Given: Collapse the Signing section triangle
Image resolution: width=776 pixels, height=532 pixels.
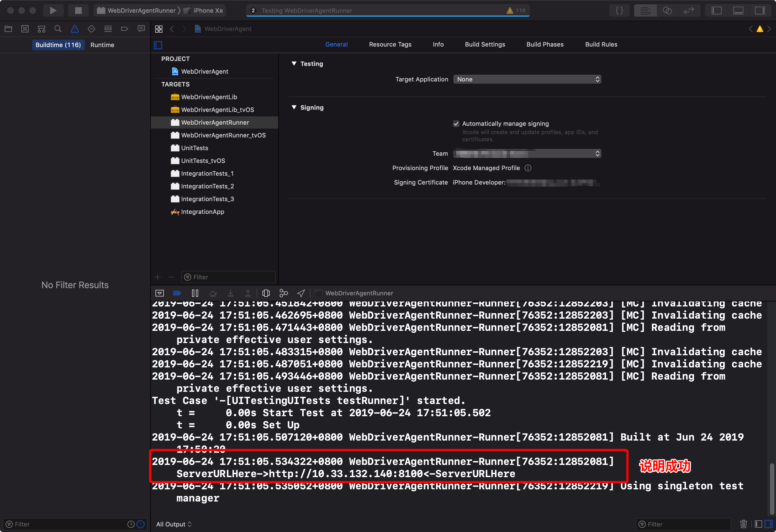Looking at the screenshot, I should pyautogui.click(x=294, y=108).
